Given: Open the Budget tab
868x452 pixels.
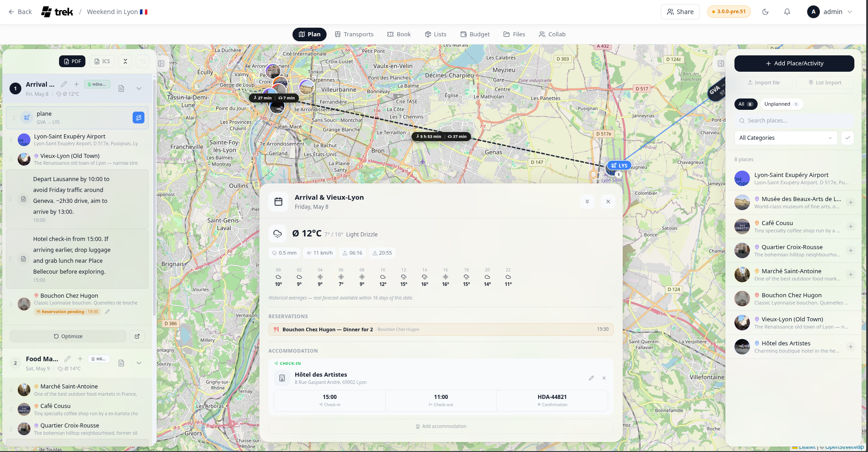Looking at the screenshot, I should (x=475, y=34).
